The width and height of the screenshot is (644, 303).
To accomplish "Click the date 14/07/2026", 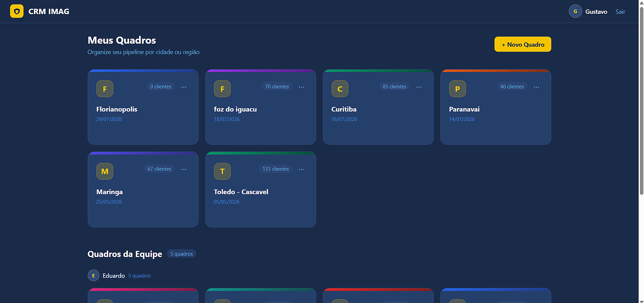I will point(462,119).
